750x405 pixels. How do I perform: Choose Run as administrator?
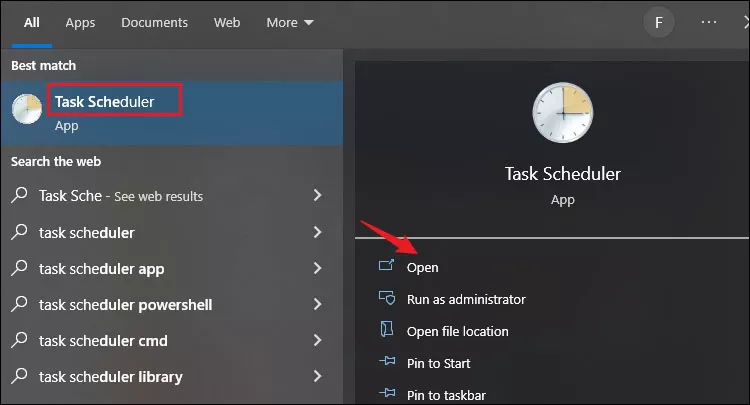(466, 299)
